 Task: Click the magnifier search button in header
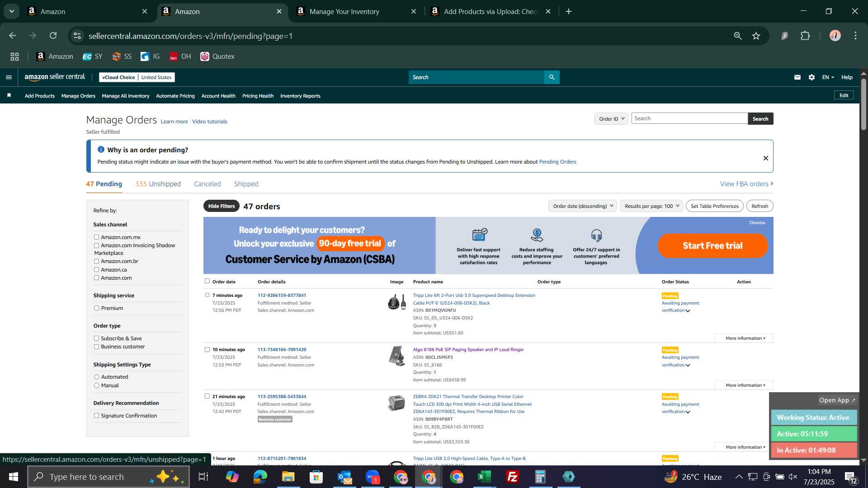pyautogui.click(x=552, y=77)
